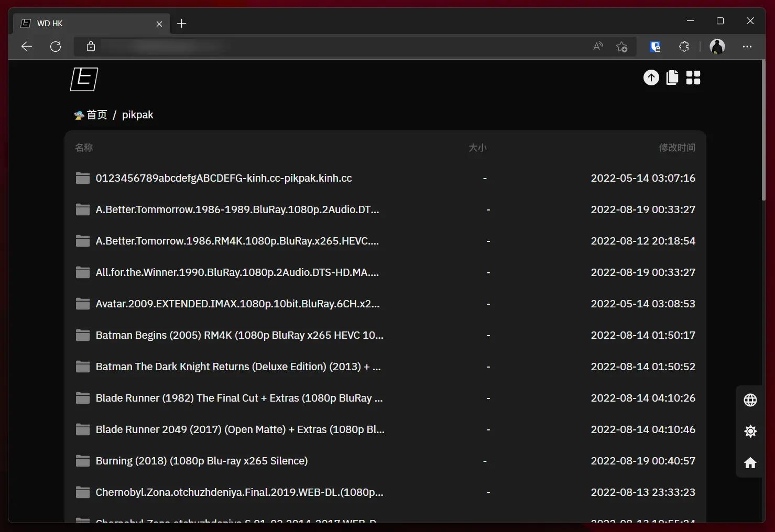Click the copy files icon
Screen dimensions: 775x532
pos(672,77)
